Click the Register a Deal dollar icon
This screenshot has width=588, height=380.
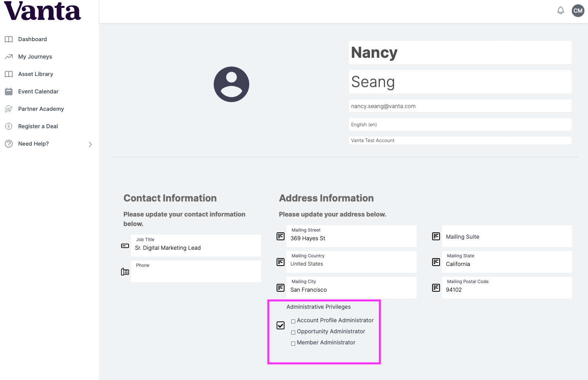(x=9, y=126)
